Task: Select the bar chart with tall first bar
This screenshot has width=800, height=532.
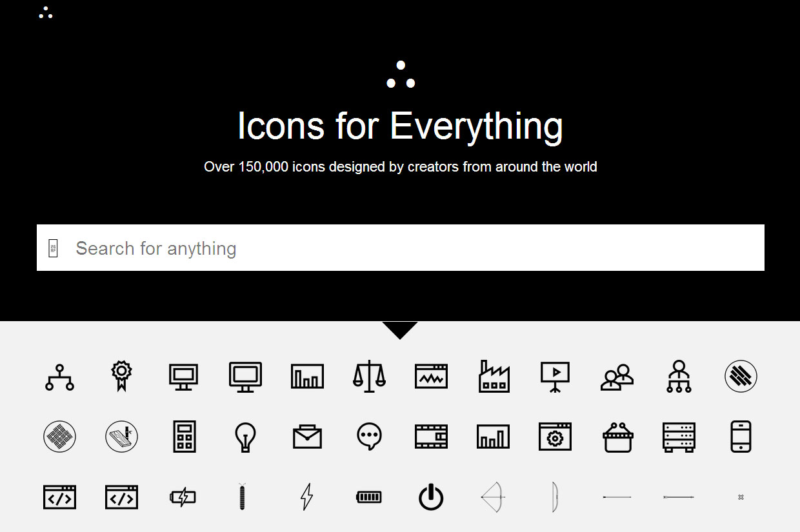Action: (x=307, y=377)
